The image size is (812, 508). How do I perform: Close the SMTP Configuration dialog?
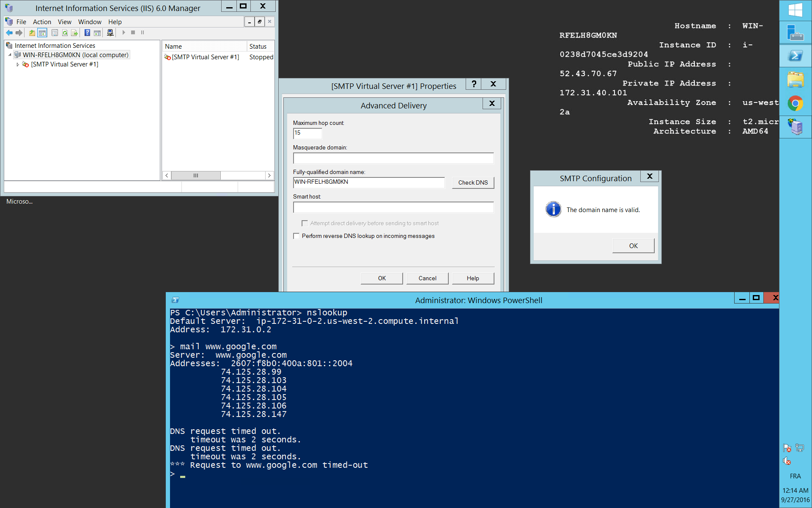[650, 176]
